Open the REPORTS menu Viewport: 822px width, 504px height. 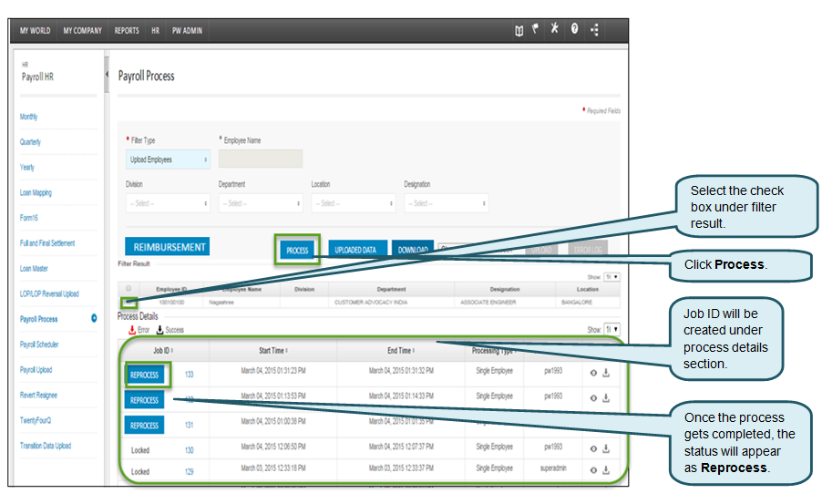[127, 30]
